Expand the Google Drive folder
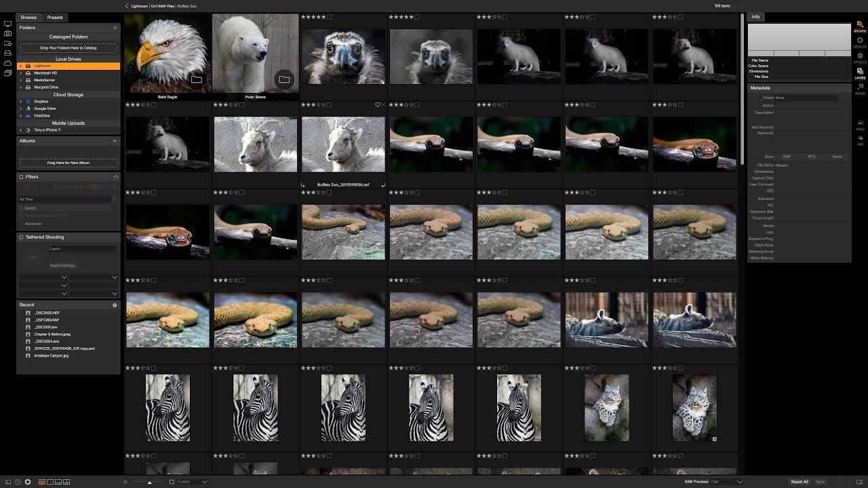 (20, 108)
